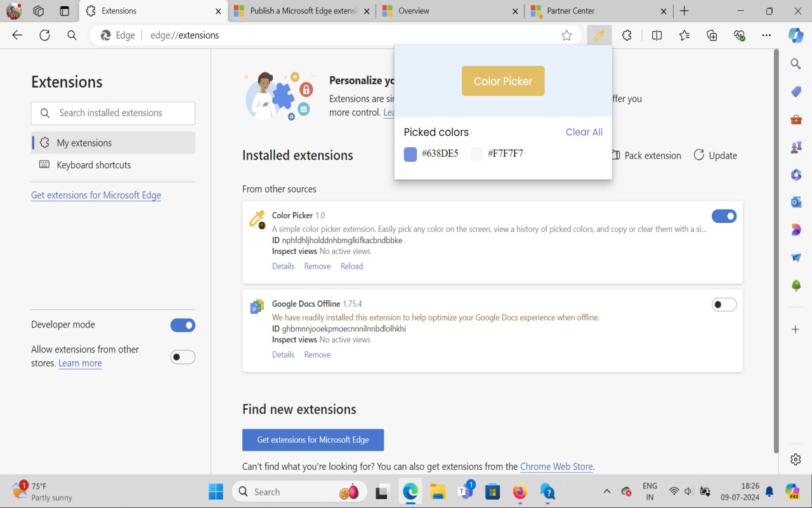
Task: Add this page to favorites star
Action: [566, 36]
